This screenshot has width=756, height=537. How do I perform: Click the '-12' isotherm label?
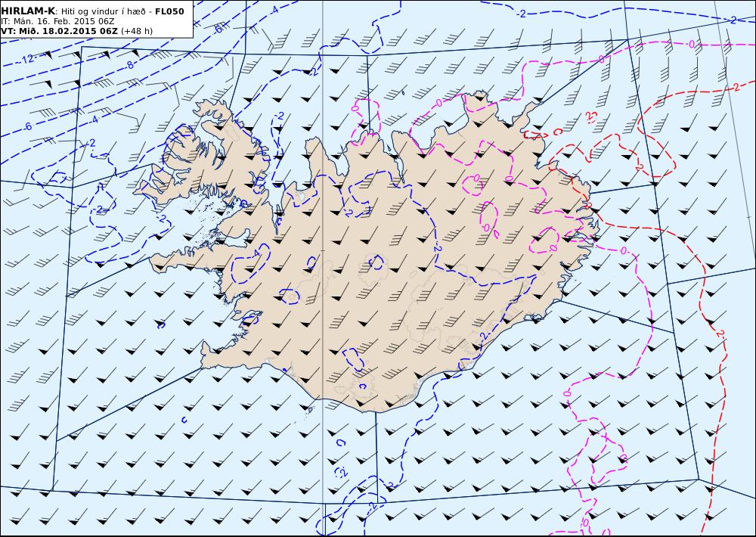click(26, 59)
